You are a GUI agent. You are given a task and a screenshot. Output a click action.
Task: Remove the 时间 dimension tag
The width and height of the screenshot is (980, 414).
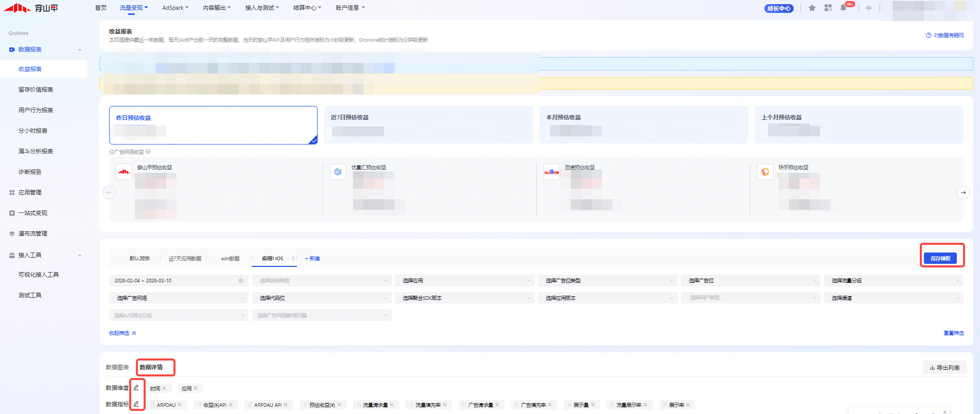coord(164,388)
